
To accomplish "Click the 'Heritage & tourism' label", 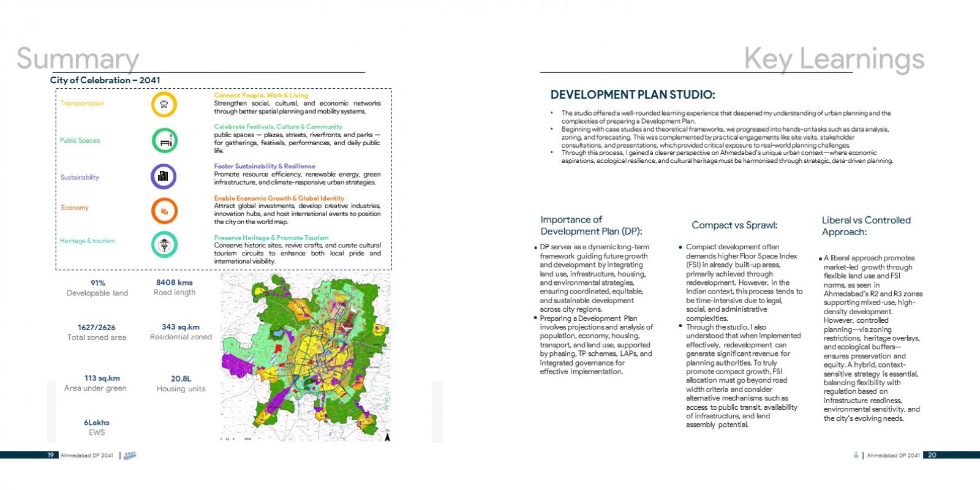I will (88, 241).
